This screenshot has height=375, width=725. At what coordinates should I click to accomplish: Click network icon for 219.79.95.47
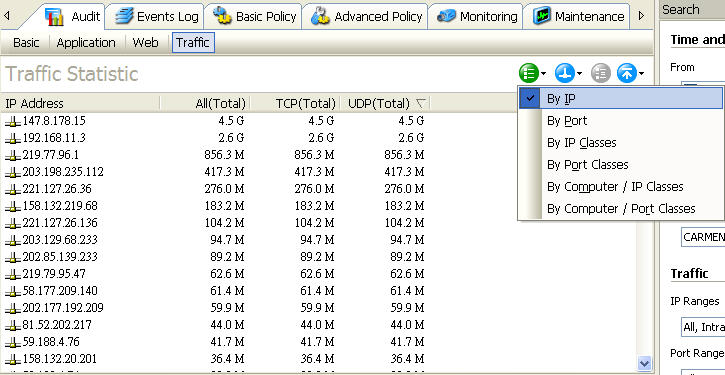[x=13, y=275]
